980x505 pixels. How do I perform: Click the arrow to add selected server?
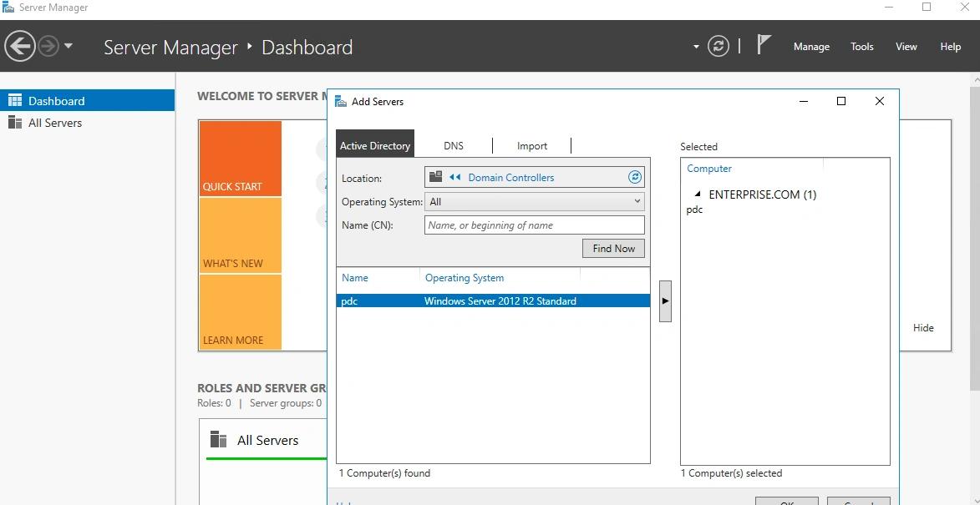tap(665, 300)
